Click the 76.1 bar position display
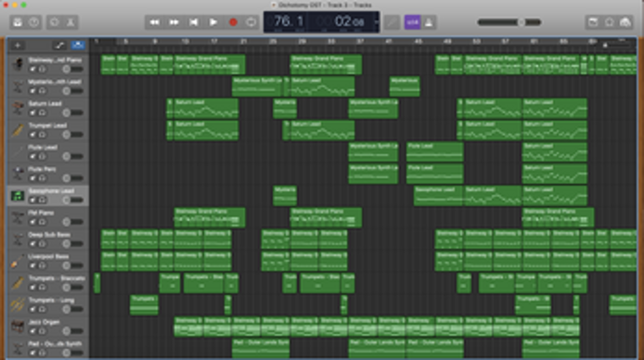The width and height of the screenshot is (644, 360). 289,21
